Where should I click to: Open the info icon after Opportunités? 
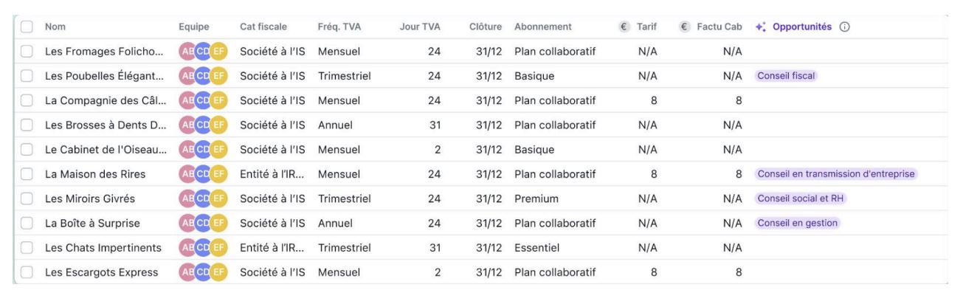tap(844, 27)
